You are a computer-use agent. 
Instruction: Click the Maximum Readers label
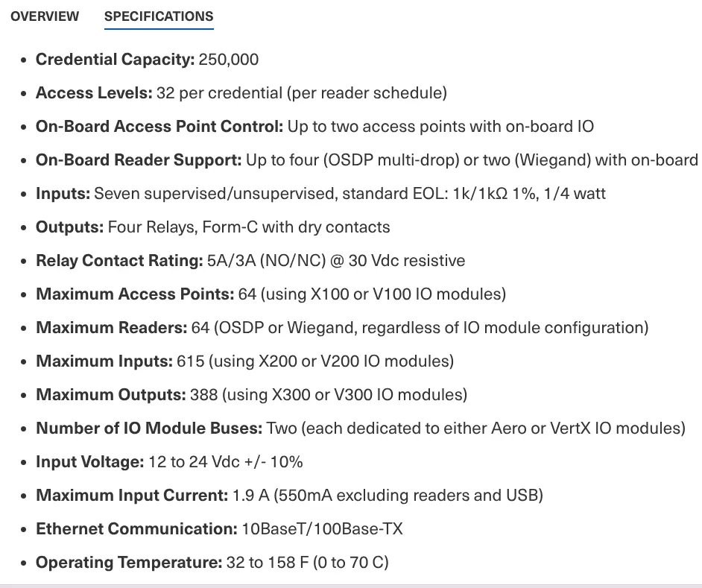point(111,328)
